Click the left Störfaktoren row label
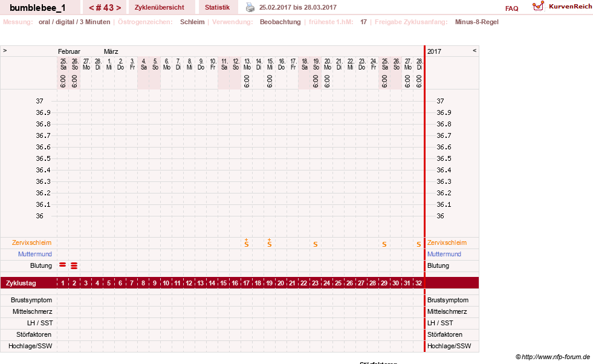Screen dimensions: 593x364 pos(34,334)
